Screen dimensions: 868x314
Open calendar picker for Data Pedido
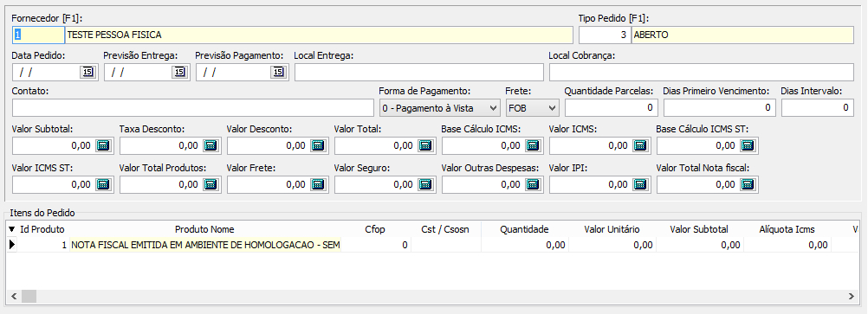click(87, 73)
